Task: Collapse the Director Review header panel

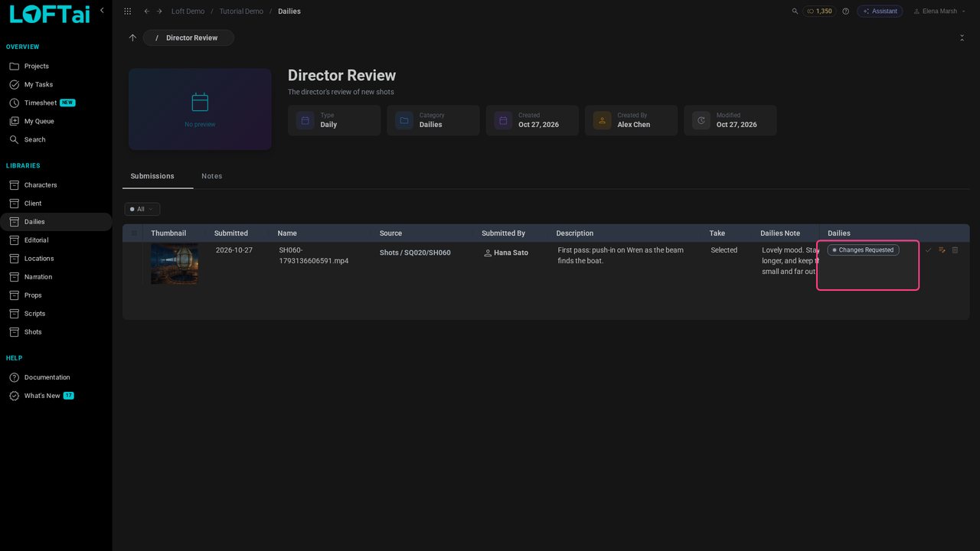Action: pyautogui.click(x=962, y=37)
